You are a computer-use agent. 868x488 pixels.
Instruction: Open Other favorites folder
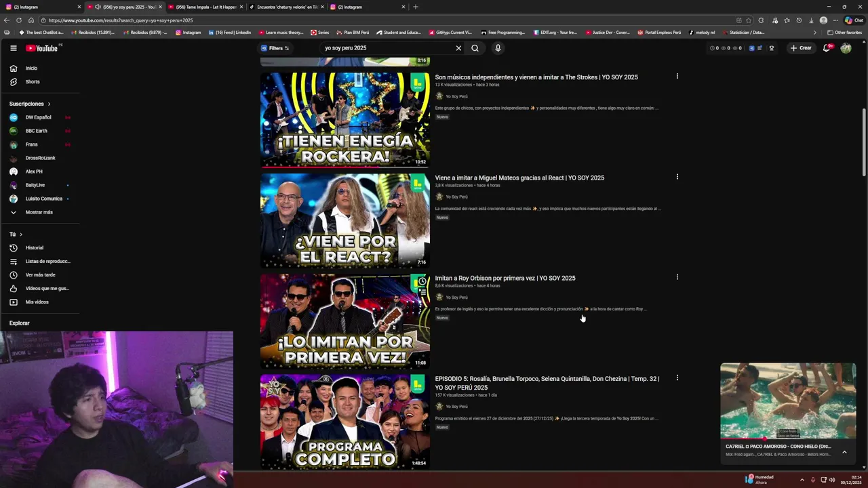[844, 33]
